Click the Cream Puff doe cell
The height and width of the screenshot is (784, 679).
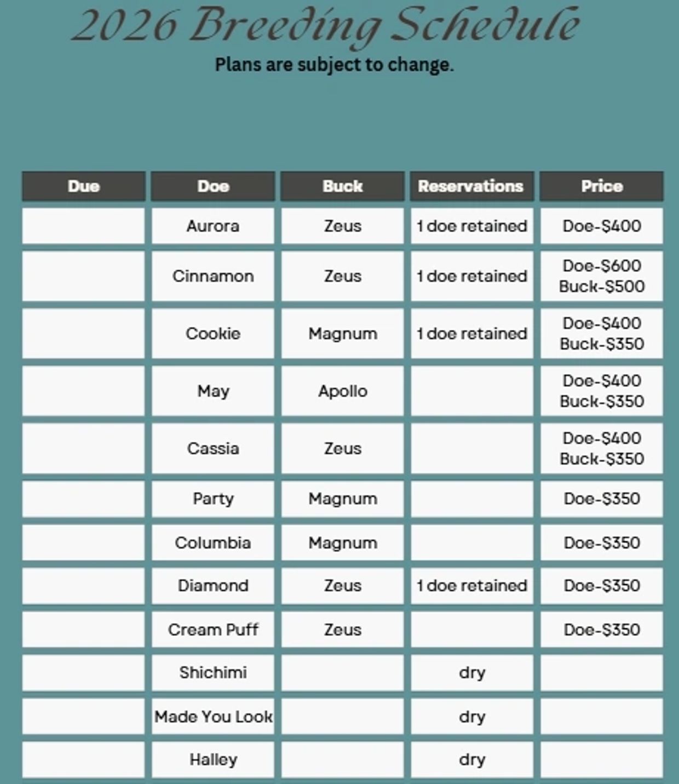click(213, 630)
